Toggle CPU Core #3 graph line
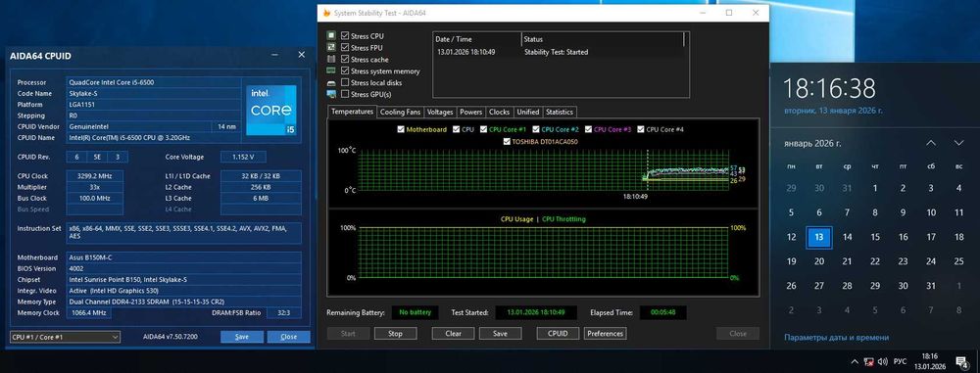 click(x=588, y=129)
